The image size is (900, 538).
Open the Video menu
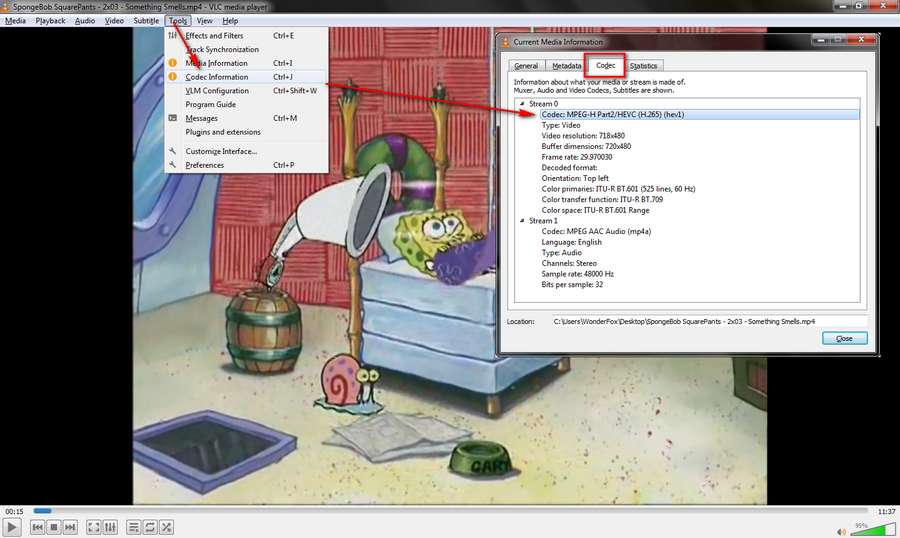(x=114, y=21)
